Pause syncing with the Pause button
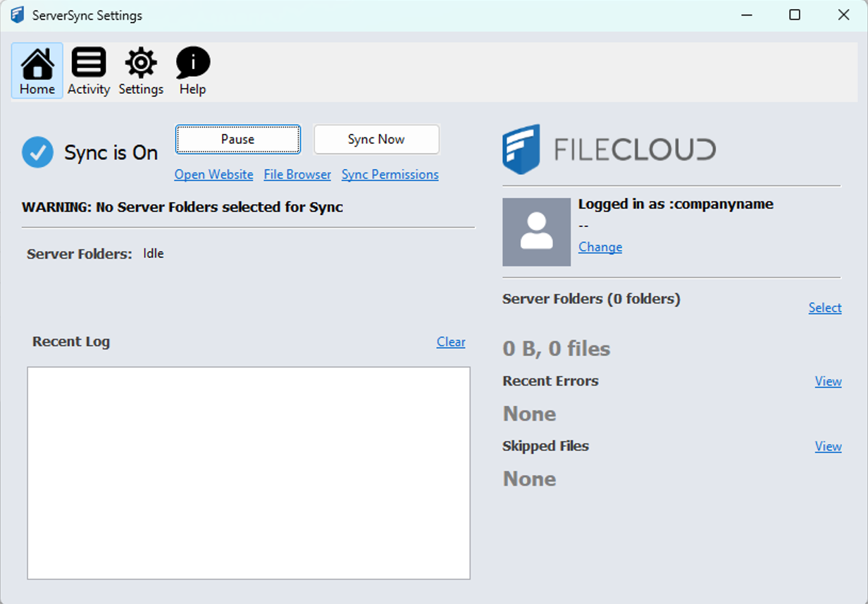The height and width of the screenshot is (604, 868). click(x=238, y=140)
